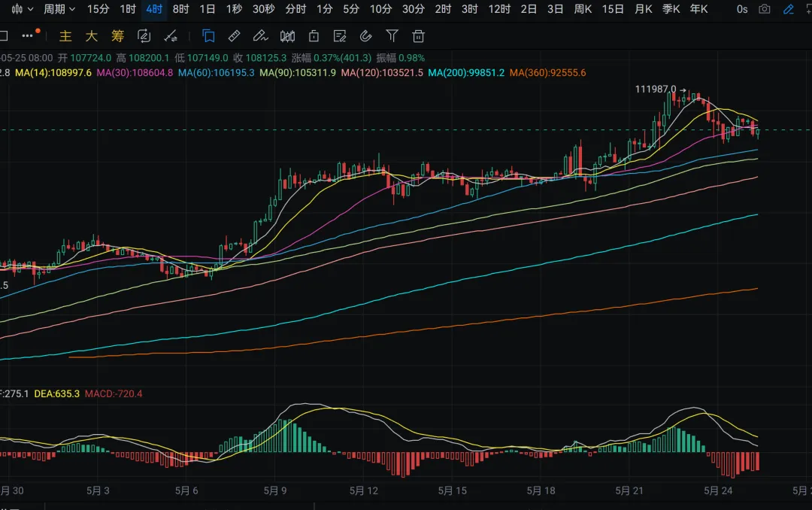This screenshot has width=812, height=510.
Task: Click the MA(60) indicator label
Action: coord(217,72)
